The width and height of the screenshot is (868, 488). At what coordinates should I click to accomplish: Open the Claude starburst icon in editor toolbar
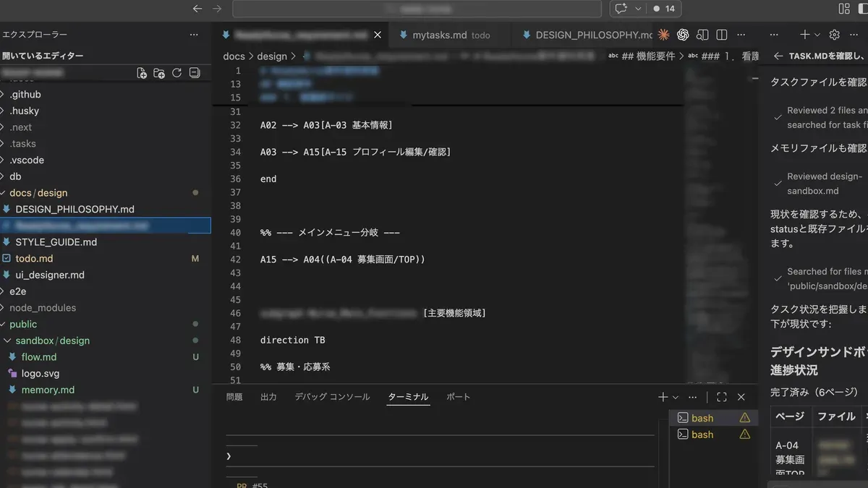click(663, 35)
